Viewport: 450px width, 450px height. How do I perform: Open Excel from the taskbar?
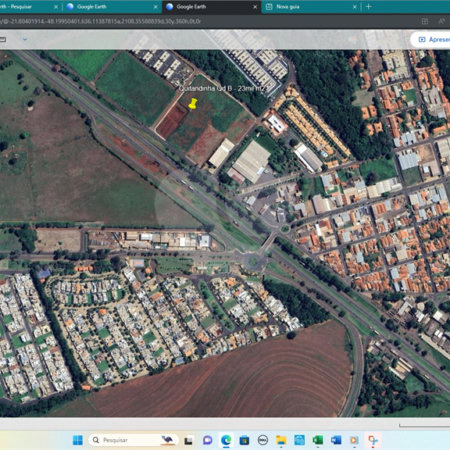(317, 440)
